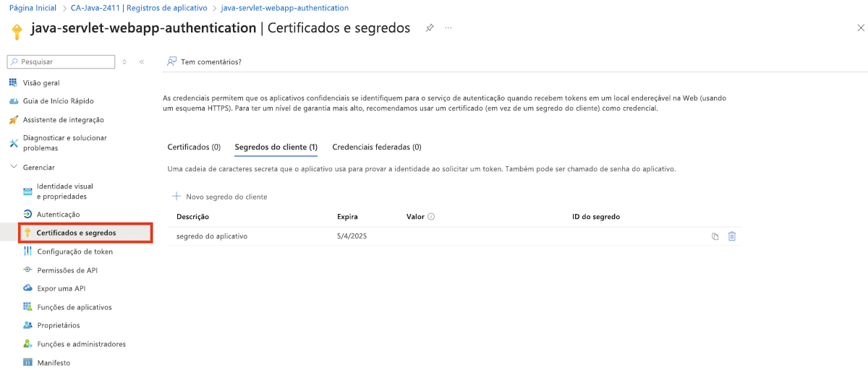Viewport: 868px width, 370px height.
Task: Switch to the Certificados (0) tab
Action: [x=194, y=147]
